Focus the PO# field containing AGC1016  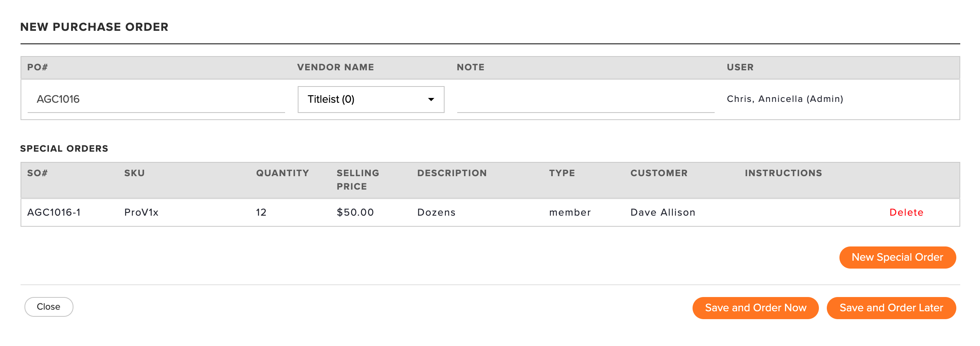click(156, 99)
